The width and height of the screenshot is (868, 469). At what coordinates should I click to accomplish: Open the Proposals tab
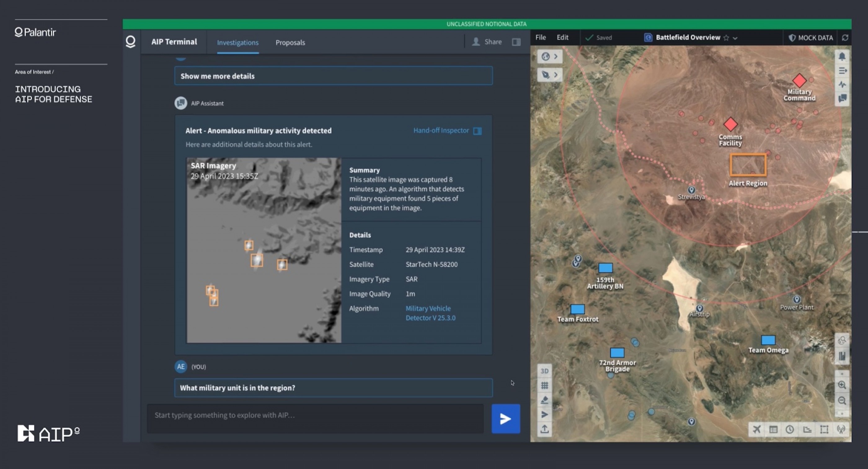pos(290,42)
